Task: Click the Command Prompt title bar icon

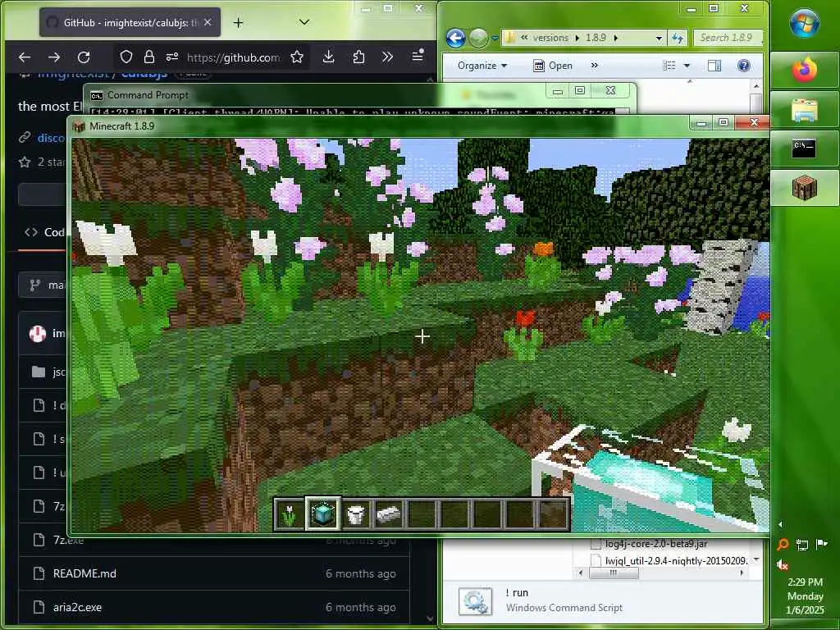Action: (x=97, y=95)
